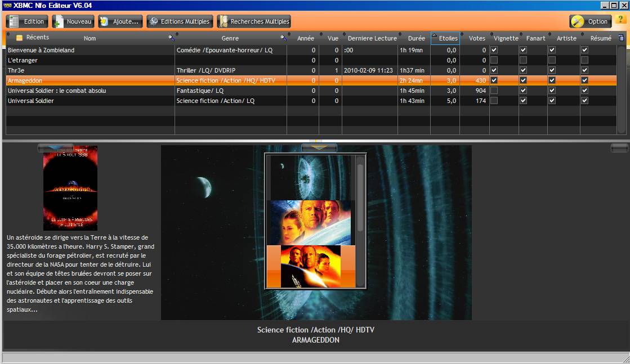Screen dimensions: 630x364
Task: Sort by the Votes column header
Action: pyautogui.click(x=477, y=38)
